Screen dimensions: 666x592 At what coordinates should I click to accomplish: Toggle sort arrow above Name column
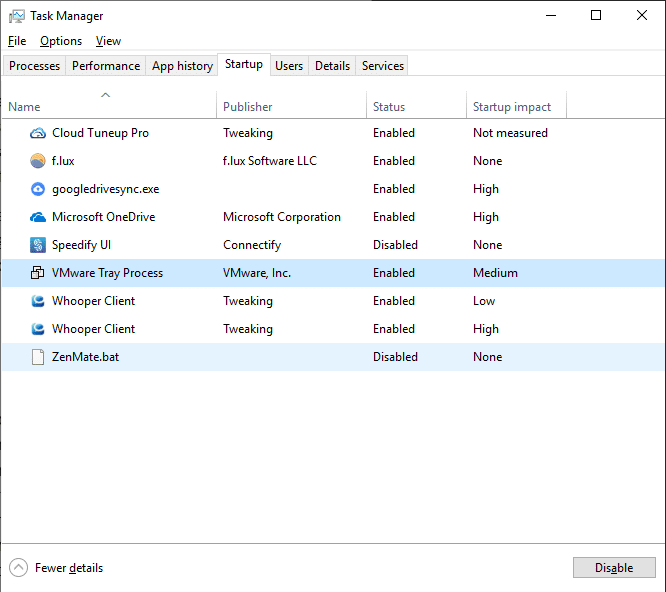click(x=105, y=95)
